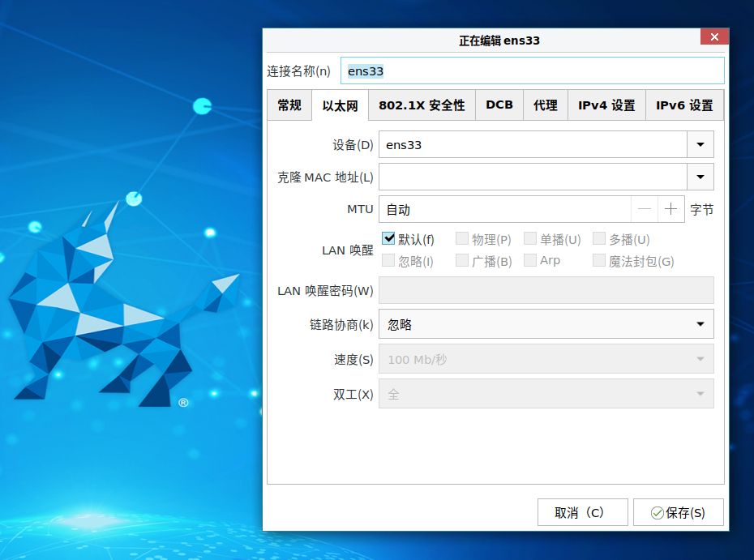Close the ens33 editing dialog
The image size is (754, 560).
click(x=714, y=37)
